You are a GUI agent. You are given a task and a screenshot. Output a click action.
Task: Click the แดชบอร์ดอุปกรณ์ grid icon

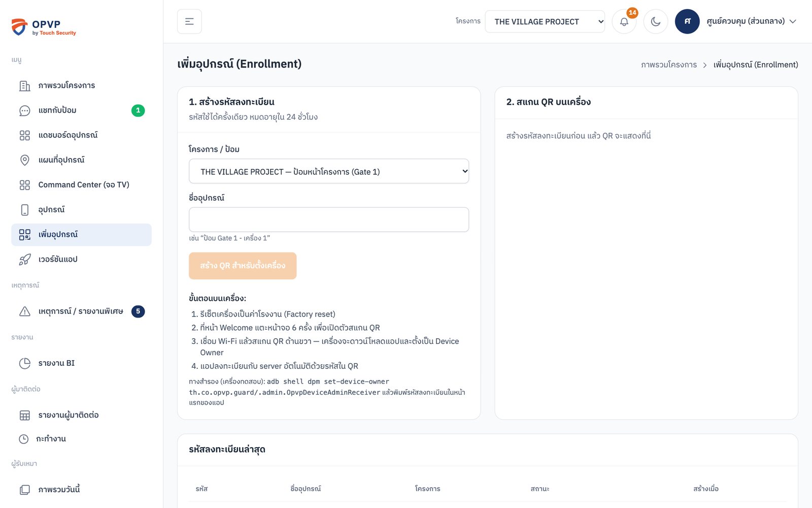click(x=24, y=135)
